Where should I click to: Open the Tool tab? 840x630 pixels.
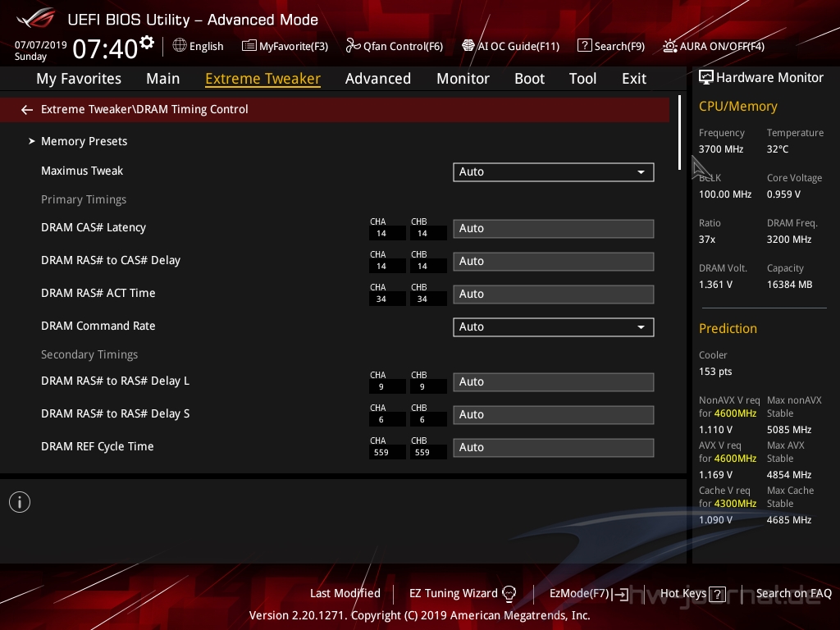[582, 79]
